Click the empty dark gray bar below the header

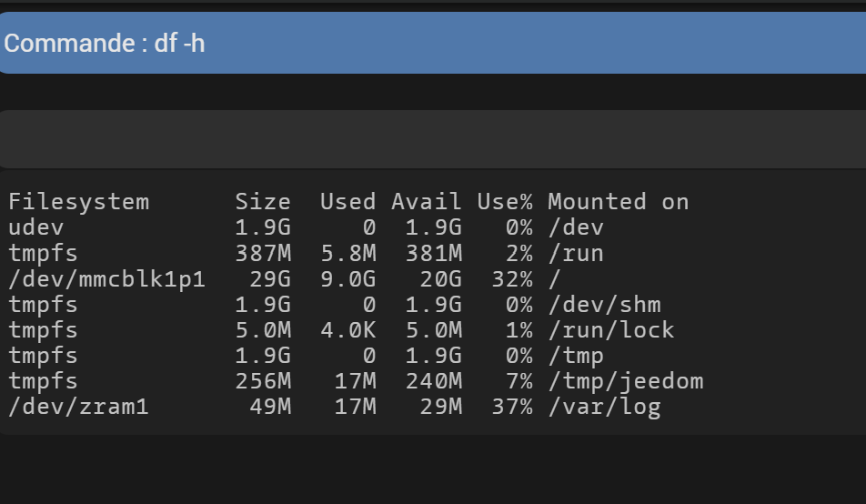click(432, 139)
